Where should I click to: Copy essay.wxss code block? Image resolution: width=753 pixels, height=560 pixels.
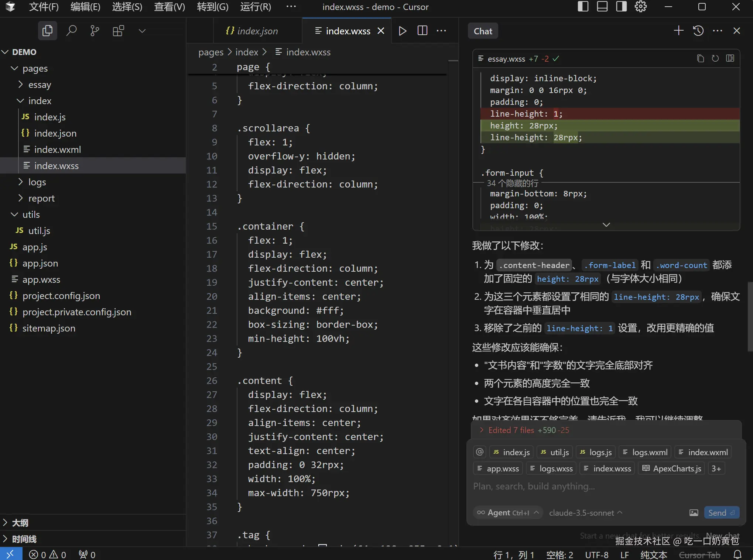(x=700, y=58)
